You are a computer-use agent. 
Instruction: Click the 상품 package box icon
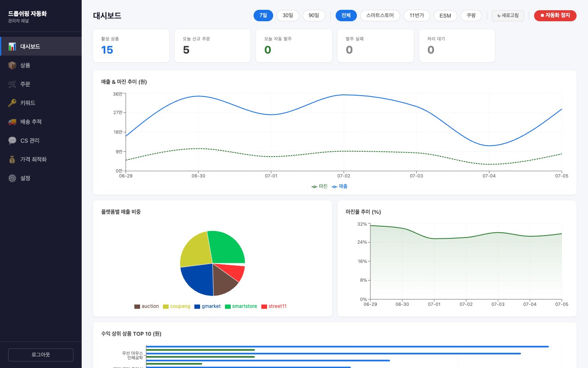point(12,65)
